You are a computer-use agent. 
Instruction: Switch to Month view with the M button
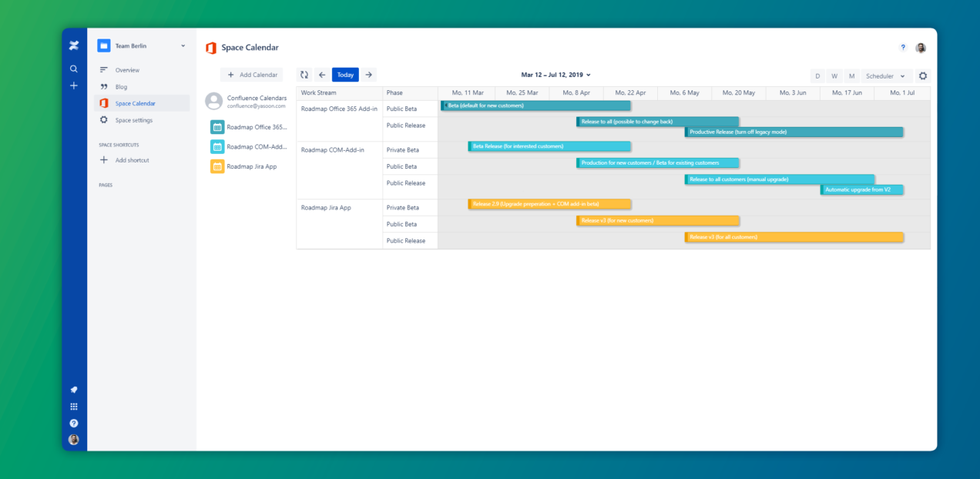[851, 75]
